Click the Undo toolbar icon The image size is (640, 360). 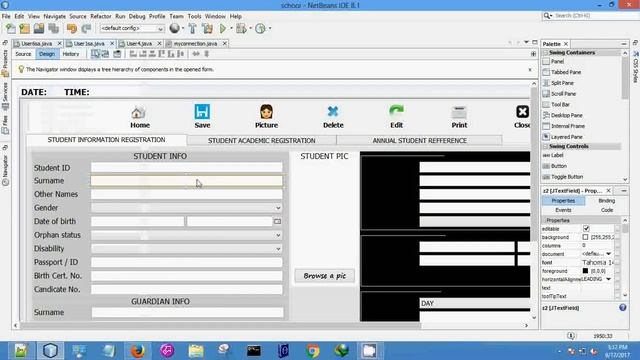pos(72,29)
